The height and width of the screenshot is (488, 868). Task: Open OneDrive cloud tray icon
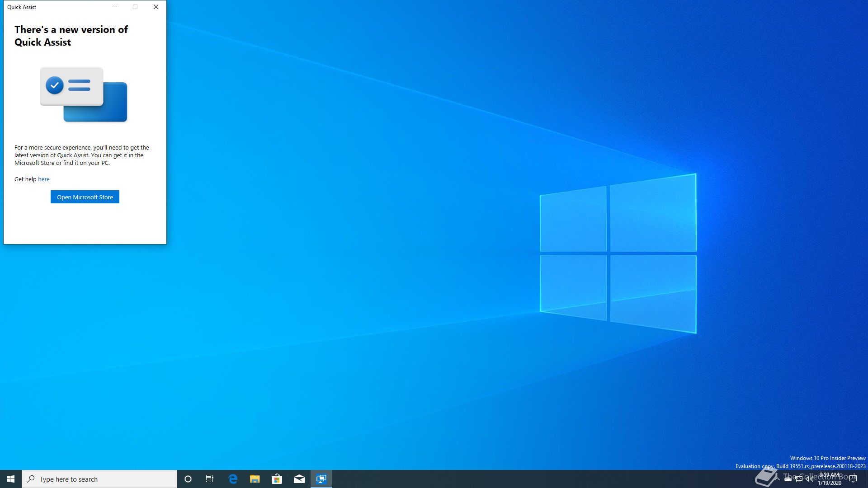click(x=788, y=479)
